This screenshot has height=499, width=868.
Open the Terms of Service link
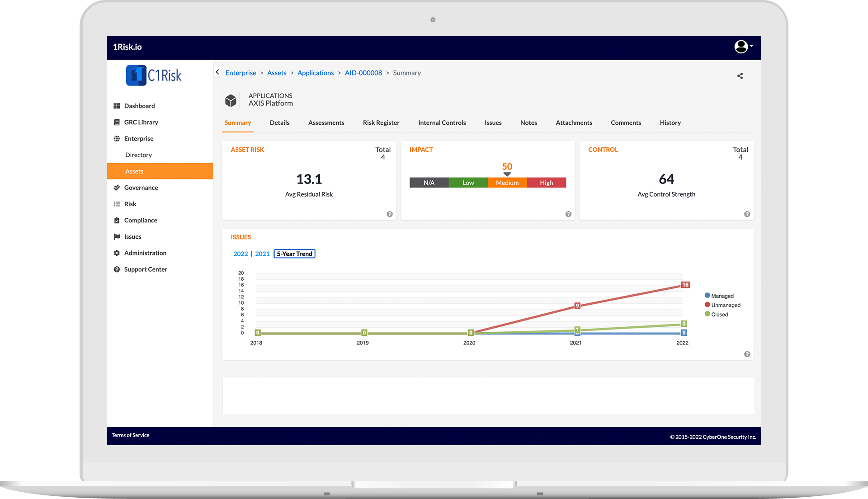[x=130, y=435]
